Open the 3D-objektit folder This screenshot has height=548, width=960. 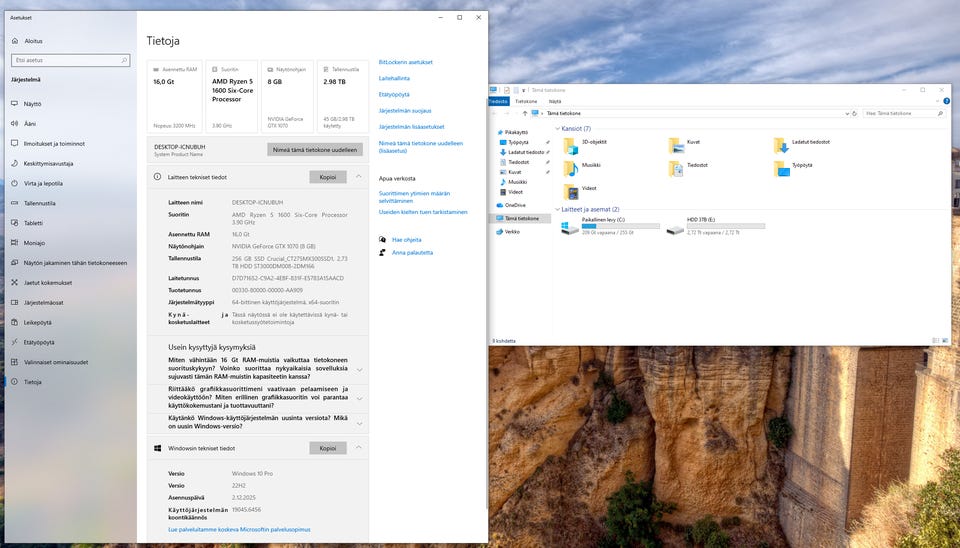point(585,145)
